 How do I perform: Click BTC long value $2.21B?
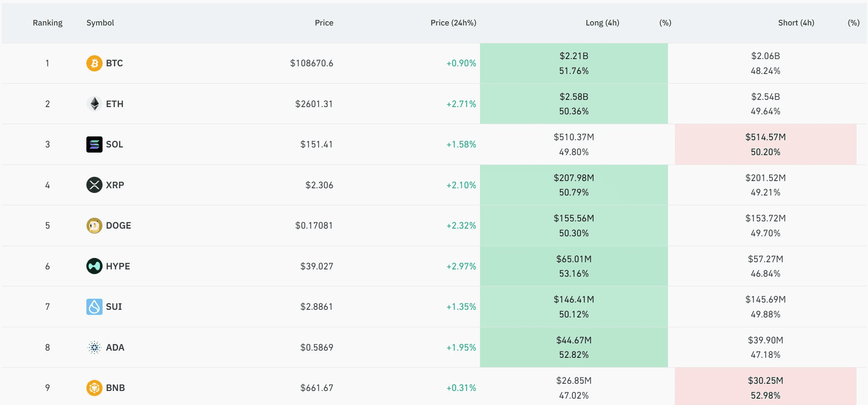coord(574,56)
